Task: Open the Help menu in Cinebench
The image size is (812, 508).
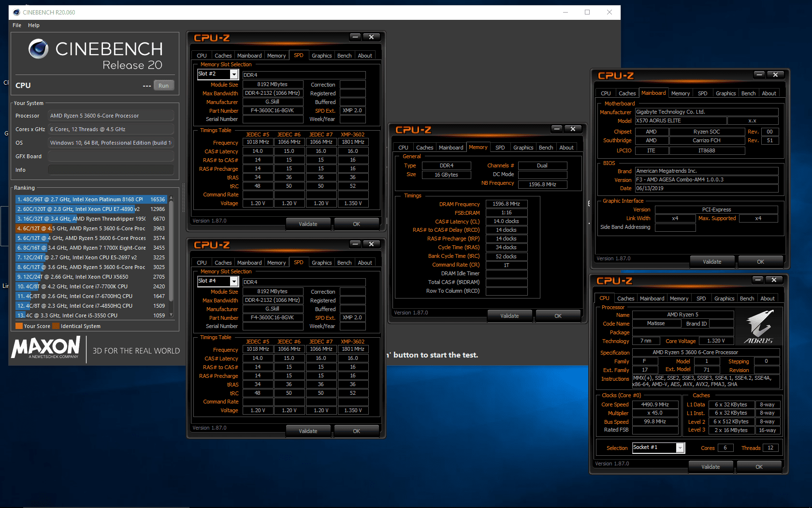Action: [x=34, y=25]
